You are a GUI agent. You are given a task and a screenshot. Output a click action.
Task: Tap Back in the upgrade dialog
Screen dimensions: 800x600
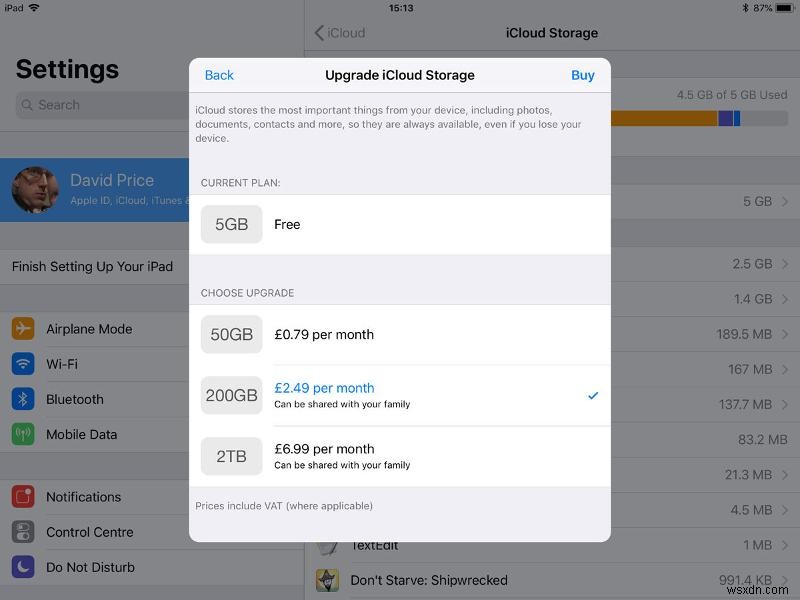pyautogui.click(x=218, y=75)
